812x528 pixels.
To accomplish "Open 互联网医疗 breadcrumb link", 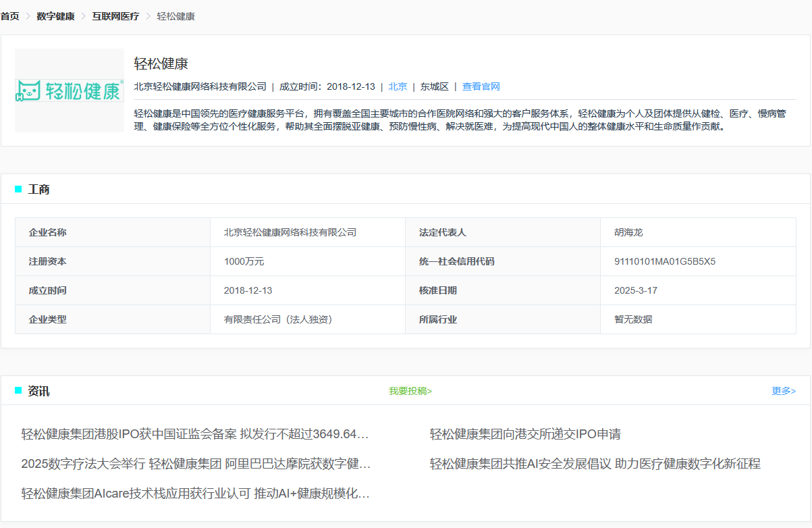I will click(115, 16).
